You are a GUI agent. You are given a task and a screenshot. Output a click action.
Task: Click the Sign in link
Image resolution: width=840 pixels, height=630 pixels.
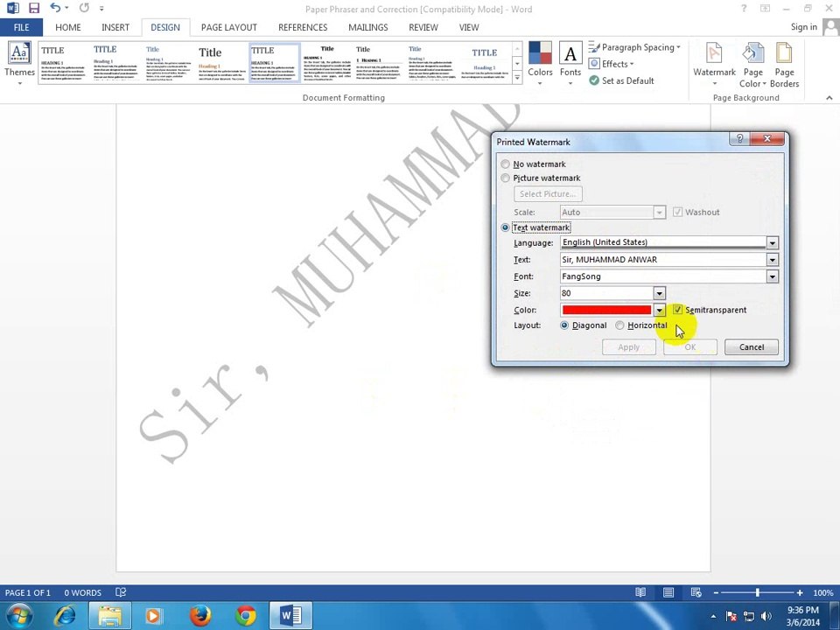point(803,27)
